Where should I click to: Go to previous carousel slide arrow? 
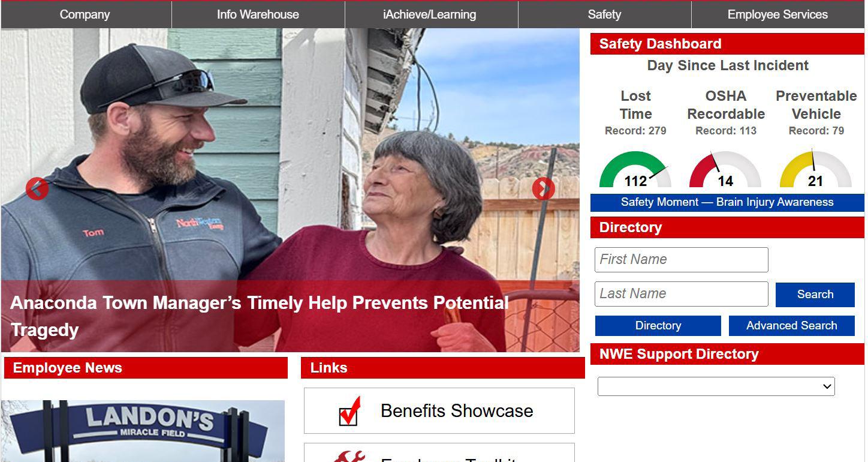[x=37, y=189]
